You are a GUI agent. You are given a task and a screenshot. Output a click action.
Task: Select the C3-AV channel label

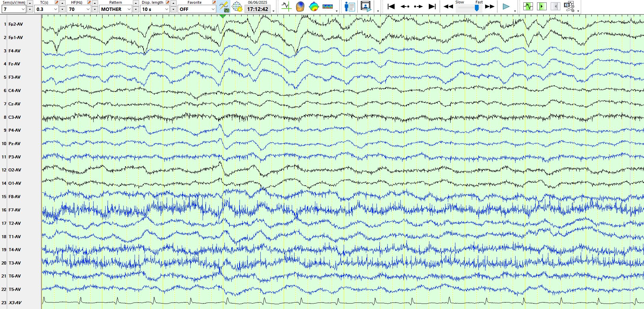(15, 117)
